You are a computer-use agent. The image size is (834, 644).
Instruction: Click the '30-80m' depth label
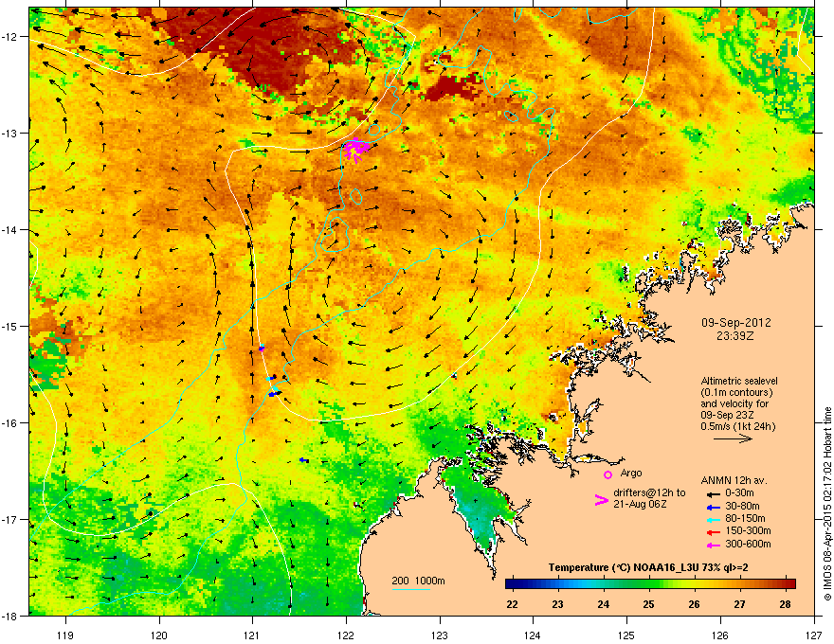pyautogui.click(x=742, y=506)
